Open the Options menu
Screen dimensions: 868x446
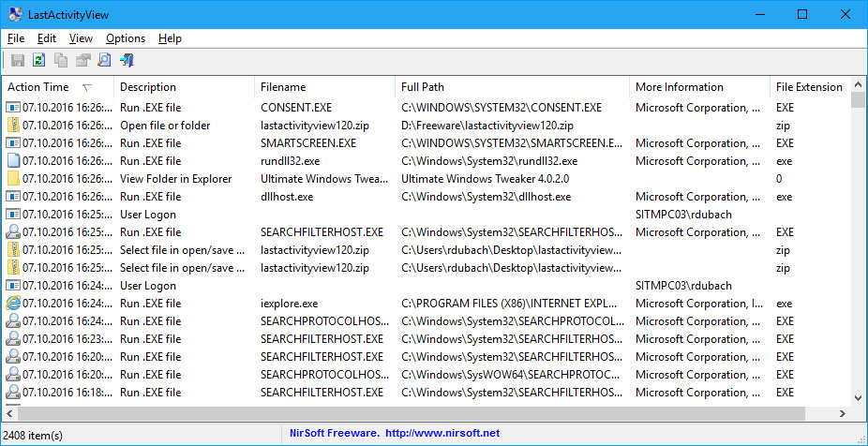126,38
